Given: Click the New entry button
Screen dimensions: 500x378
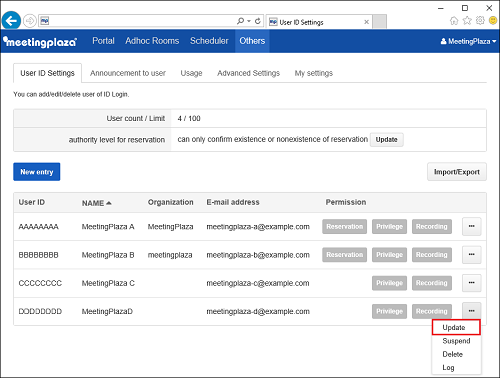Looking at the screenshot, I should pyautogui.click(x=37, y=172).
